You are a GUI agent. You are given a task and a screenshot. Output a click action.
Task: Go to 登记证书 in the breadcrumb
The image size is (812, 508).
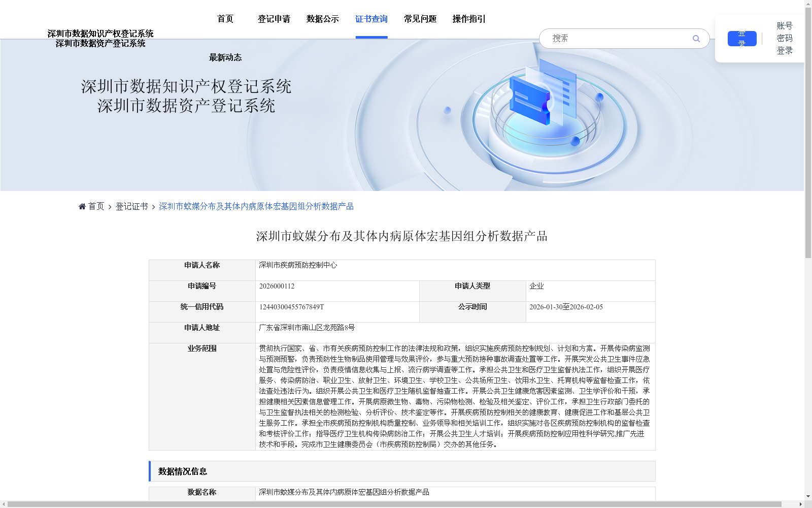tap(132, 206)
